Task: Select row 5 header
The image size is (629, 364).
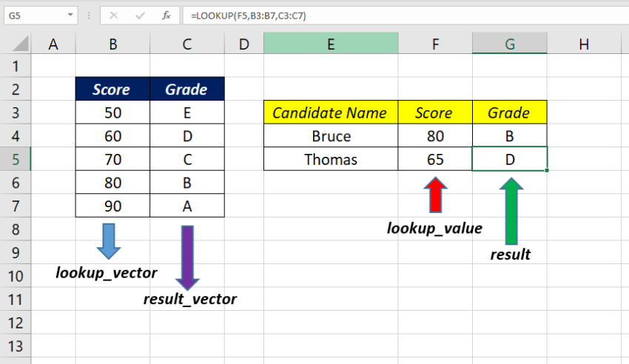Action: 16,159
